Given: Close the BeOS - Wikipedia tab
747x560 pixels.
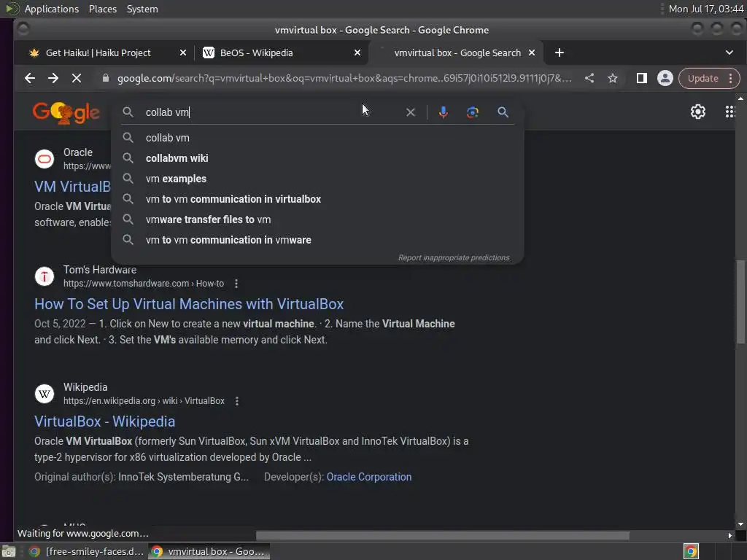Looking at the screenshot, I should tap(357, 52).
